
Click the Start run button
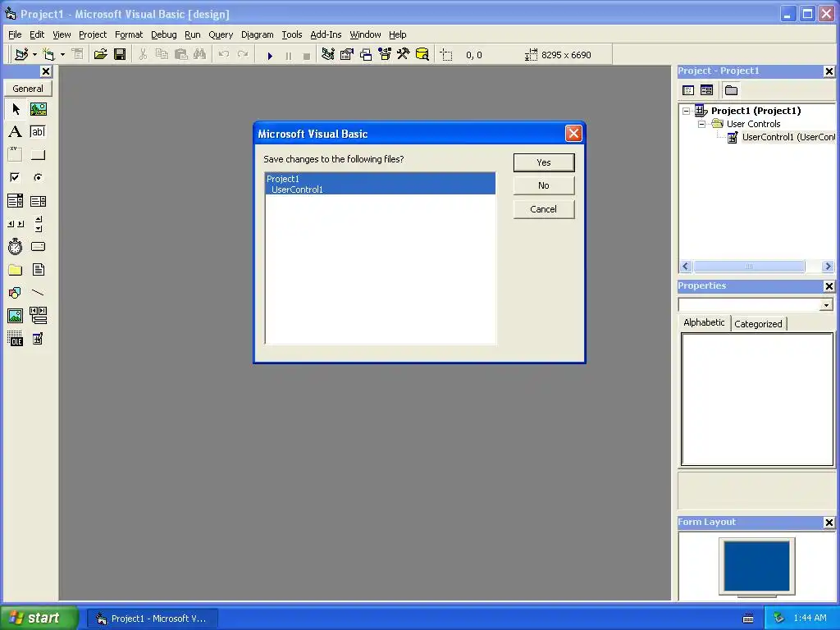coord(270,55)
